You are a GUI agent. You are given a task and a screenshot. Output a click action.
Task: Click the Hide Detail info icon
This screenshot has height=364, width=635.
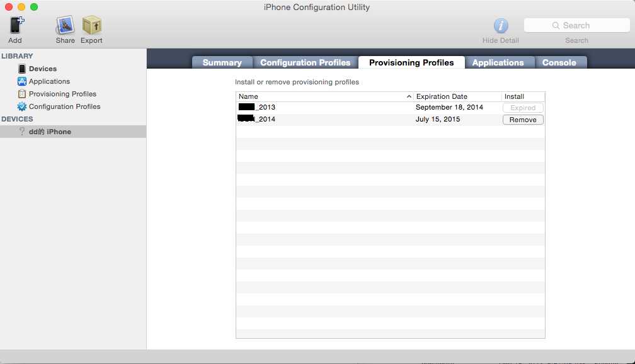pyautogui.click(x=501, y=26)
